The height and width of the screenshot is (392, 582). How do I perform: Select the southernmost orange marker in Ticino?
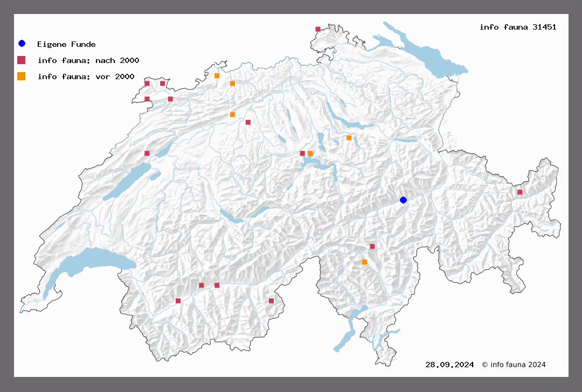click(364, 262)
